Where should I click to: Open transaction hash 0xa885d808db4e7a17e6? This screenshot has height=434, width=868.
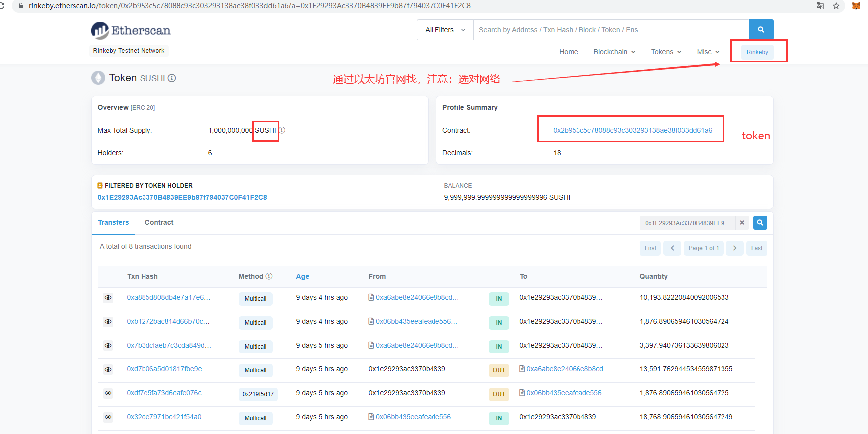click(168, 297)
